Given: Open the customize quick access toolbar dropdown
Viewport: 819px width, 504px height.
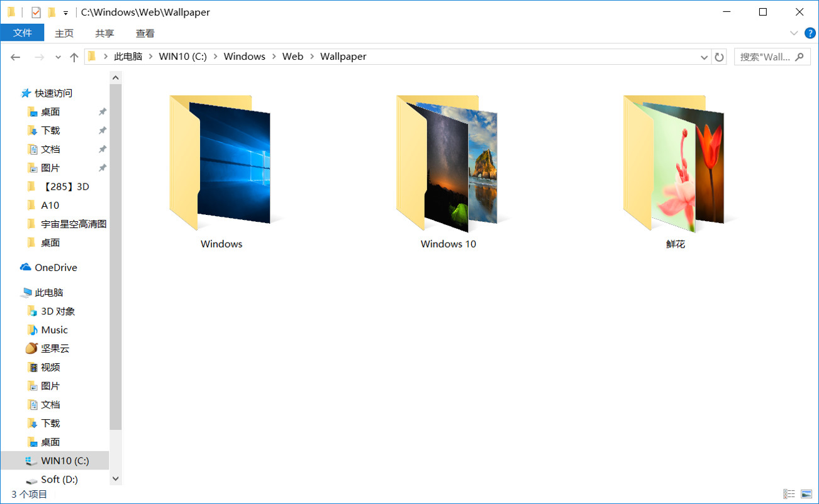Looking at the screenshot, I should (65, 13).
